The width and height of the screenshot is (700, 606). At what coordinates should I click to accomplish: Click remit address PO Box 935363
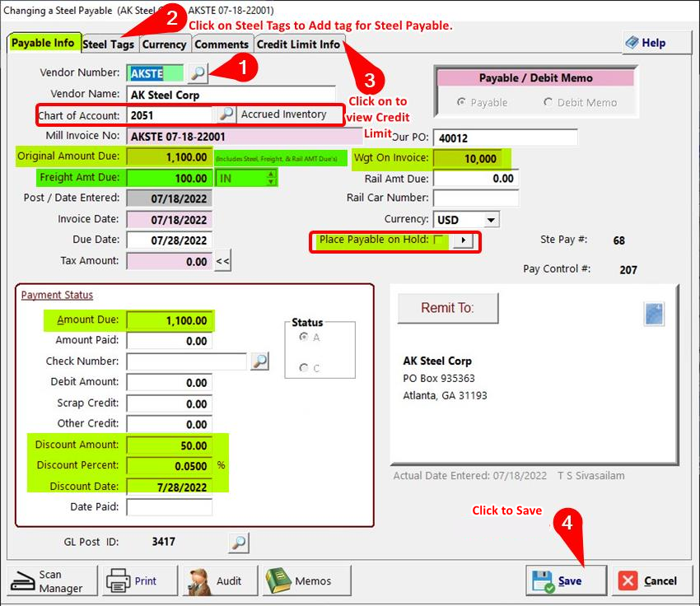click(439, 379)
